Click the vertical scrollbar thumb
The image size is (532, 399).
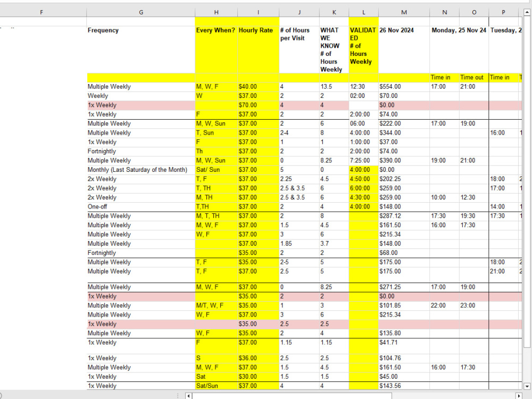click(x=527, y=182)
